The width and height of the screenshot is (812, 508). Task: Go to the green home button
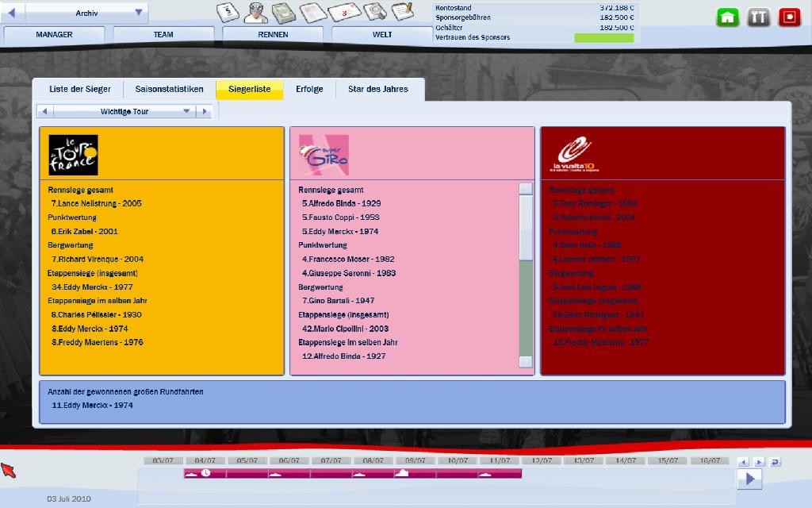(x=728, y=17)
